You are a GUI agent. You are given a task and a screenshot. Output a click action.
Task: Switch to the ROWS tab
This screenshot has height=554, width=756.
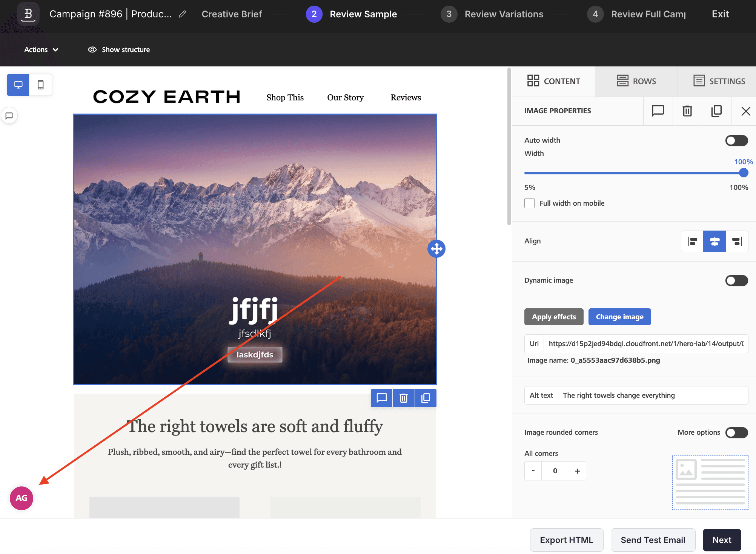point(636,81)
